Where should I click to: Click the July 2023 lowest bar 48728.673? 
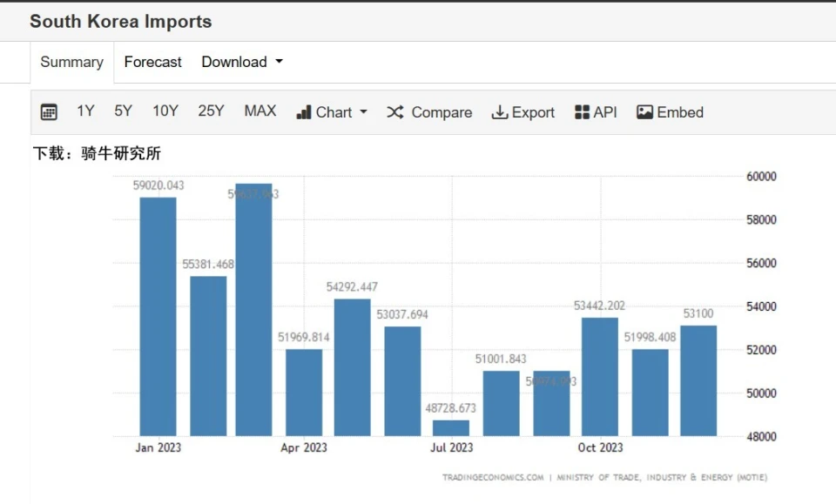click(451, 427)
